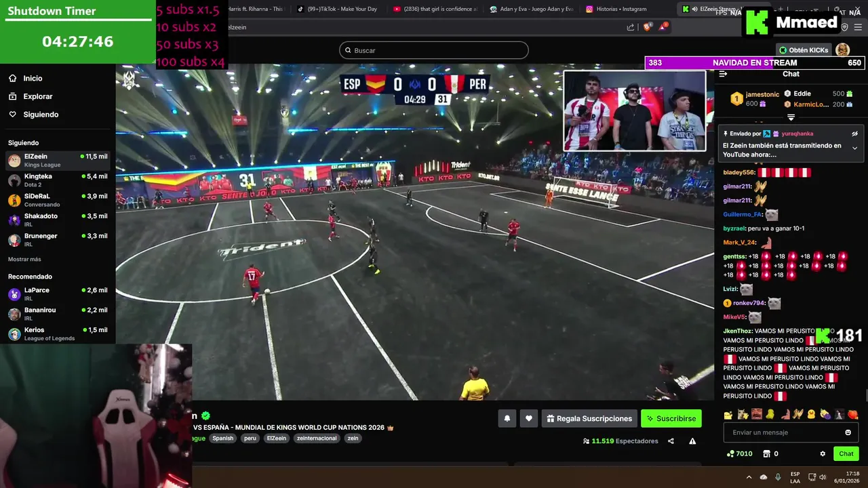Select the ElZeein followed channel
The height and width of the screenshot is (488, 868).
click(58, 161)
